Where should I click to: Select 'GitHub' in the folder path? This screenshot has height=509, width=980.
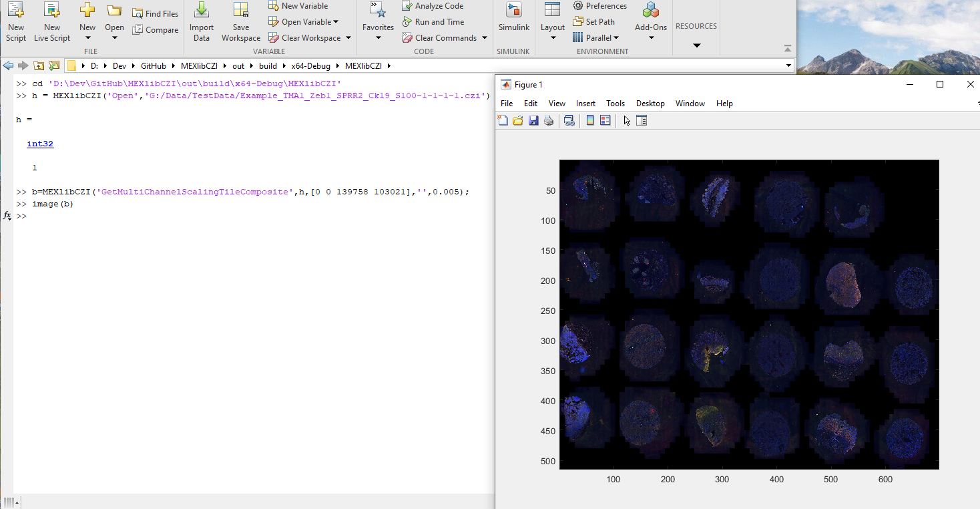154,66
